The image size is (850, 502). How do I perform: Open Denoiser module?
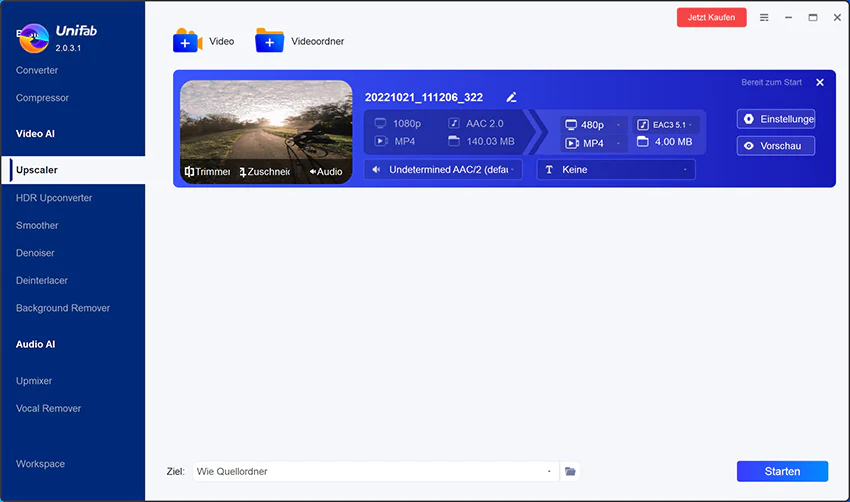coord(35,253)
